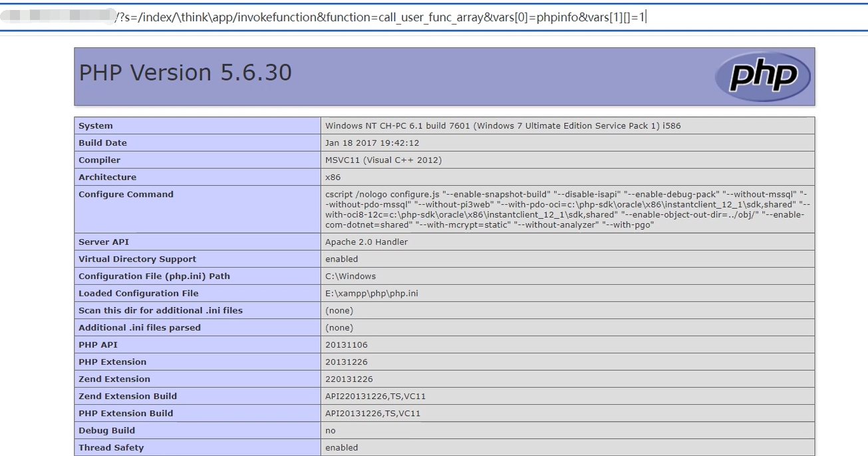Select the PHP Version 5.6.30 heading
This screenshot has width=868, height=456.
tap(186, 73)
